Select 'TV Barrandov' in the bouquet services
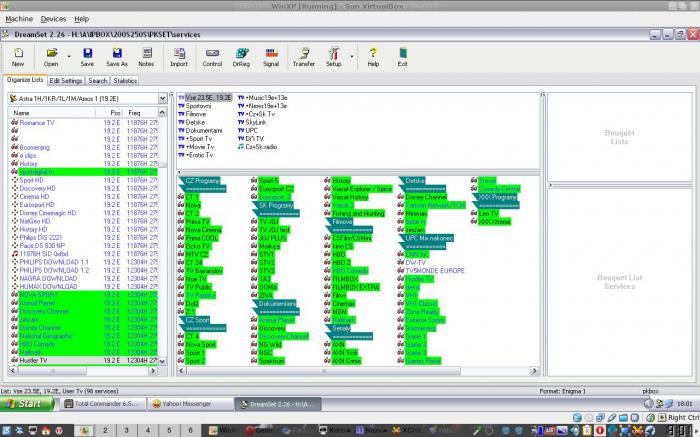700x437 pixels. pyautogui.click(x=204, y=271)
